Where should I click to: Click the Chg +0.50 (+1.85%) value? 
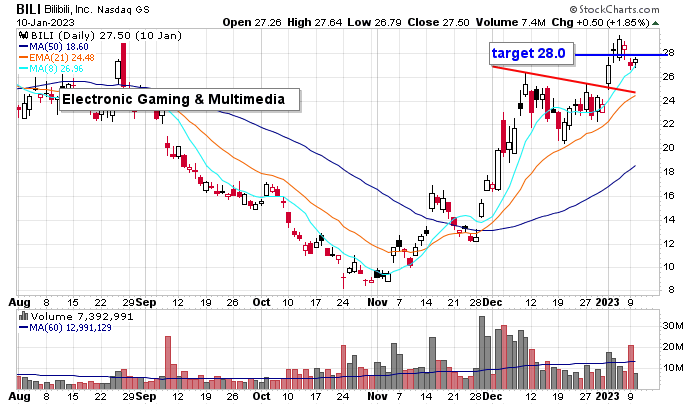(600, 22)
